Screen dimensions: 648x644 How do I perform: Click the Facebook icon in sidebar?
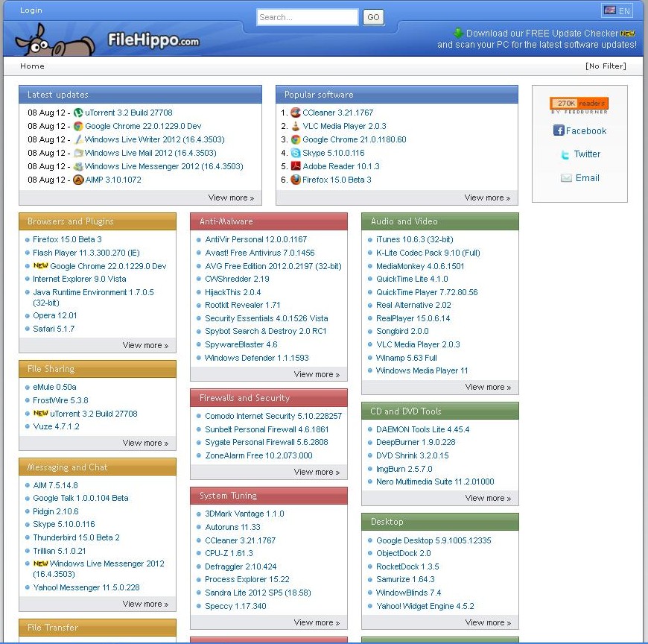559,130
